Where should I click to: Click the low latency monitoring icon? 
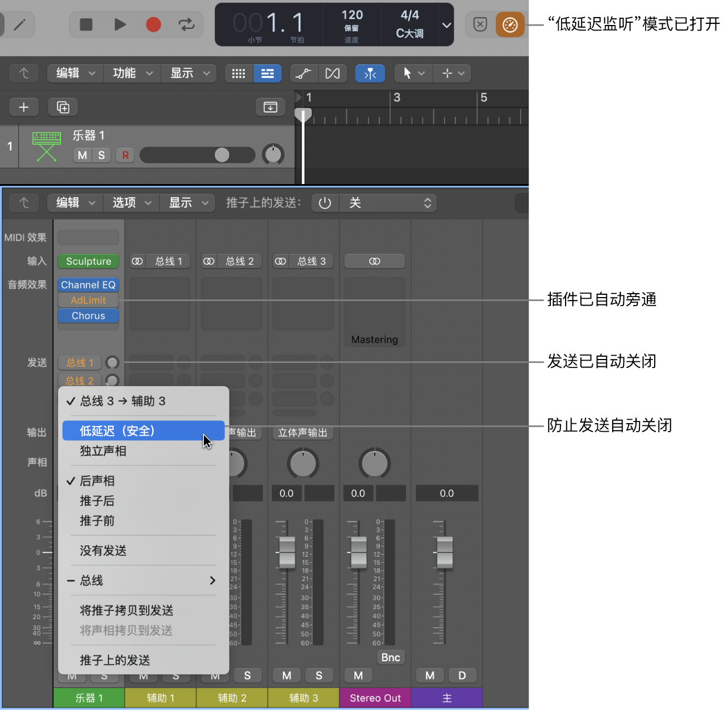point(509,24)
